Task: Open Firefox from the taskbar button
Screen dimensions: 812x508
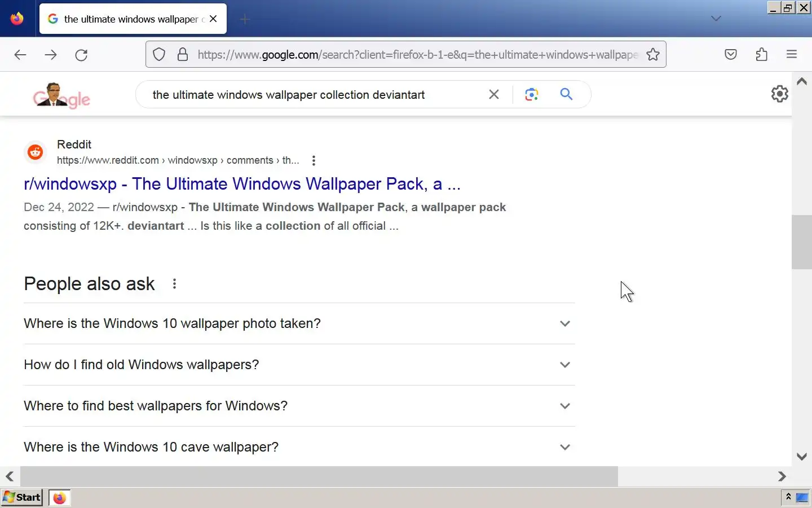Action: point(59,498)
